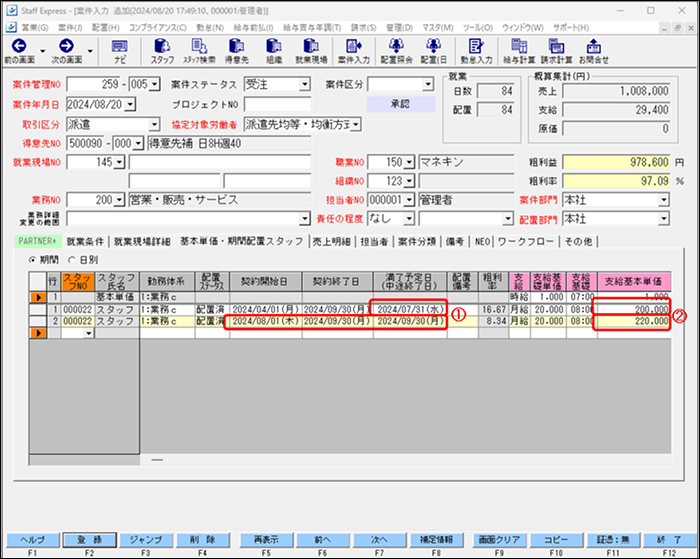Open the 案件部門 dropdown showing 本社
Viewport: 700px width, 559px height.
pos(664,200)
